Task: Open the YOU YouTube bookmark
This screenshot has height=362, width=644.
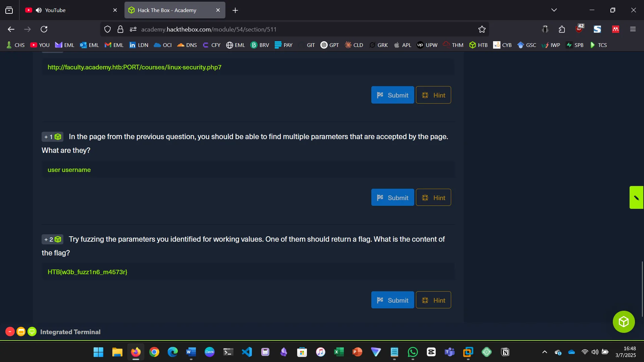Action: click(40, 45)
